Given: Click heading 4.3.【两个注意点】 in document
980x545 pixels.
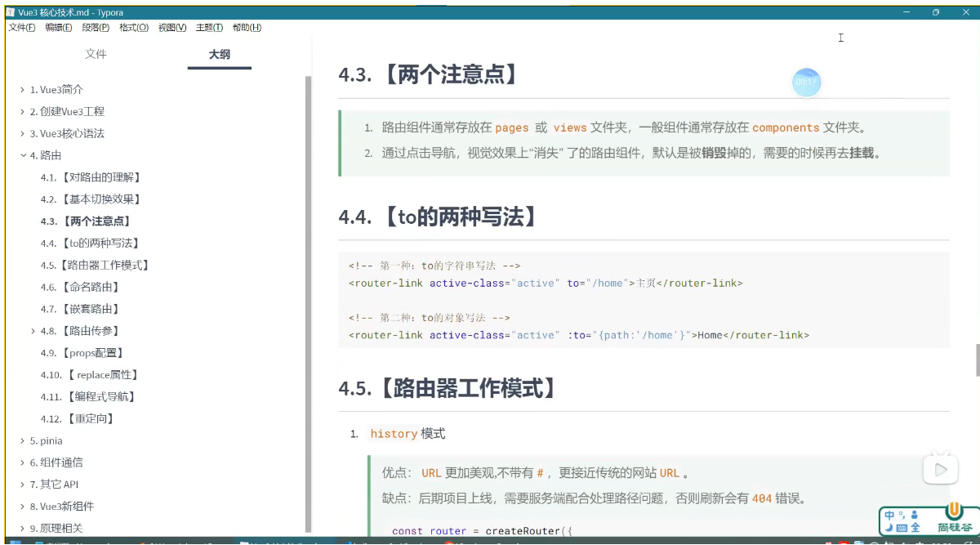Looking at the screenshot, I should pos(430,75).
